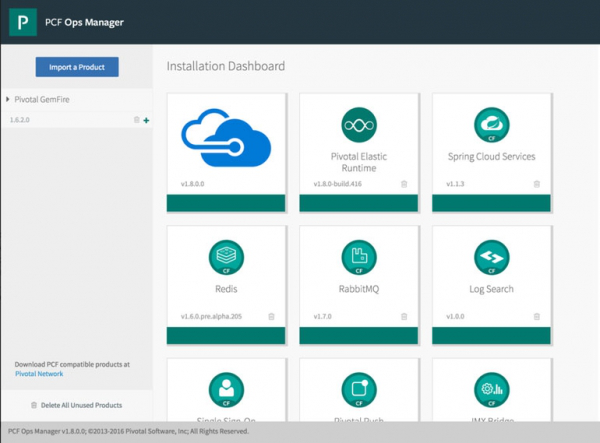600x443 pixels.
Task: Click the Log Search tile label
Action: (492, 289)
